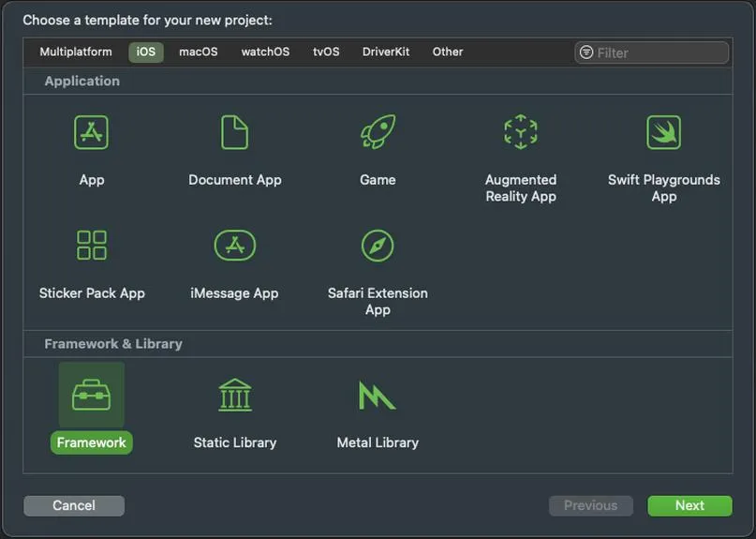Switch to the DriverKit tab

(x=386, y=52)
